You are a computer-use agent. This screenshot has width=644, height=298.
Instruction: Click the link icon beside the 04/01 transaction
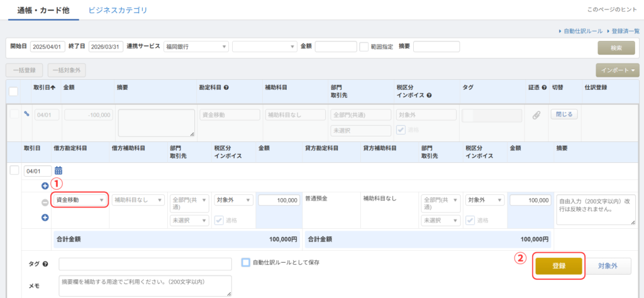(26, 114)
